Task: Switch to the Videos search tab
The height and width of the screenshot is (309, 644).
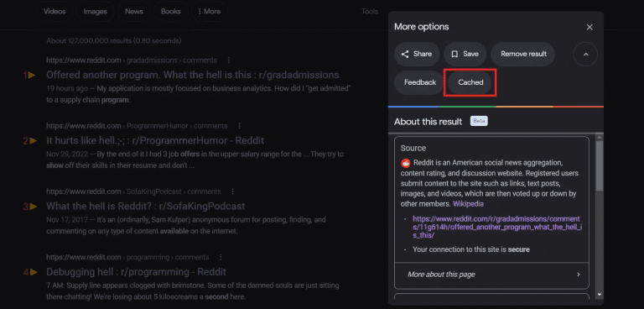Action: 55,12
